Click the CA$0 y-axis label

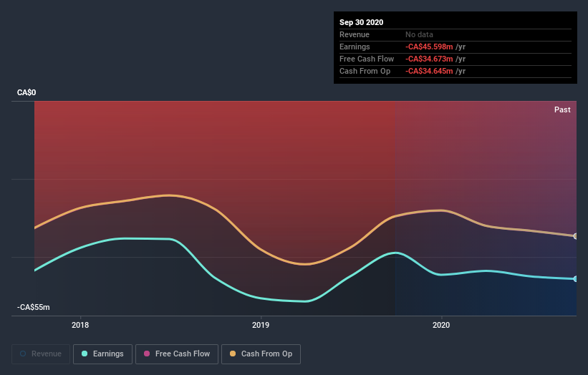point(26,92)
